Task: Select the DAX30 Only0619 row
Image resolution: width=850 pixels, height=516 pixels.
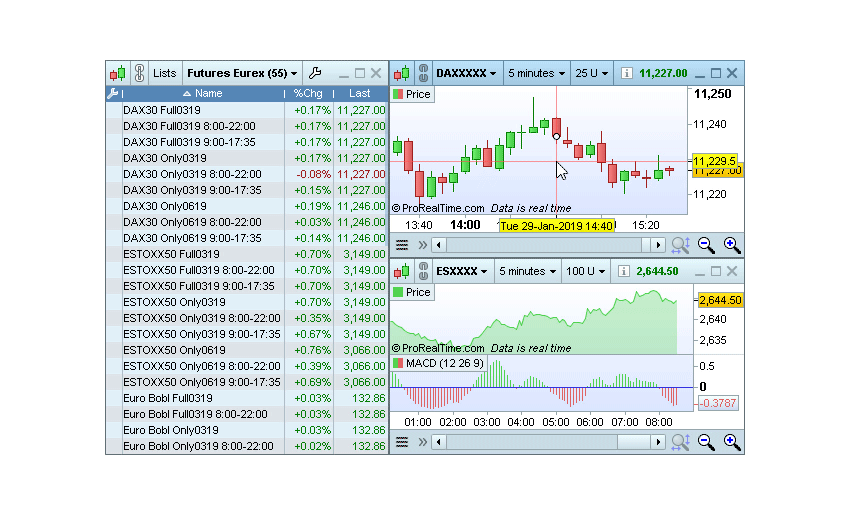Action: (247, 206)
